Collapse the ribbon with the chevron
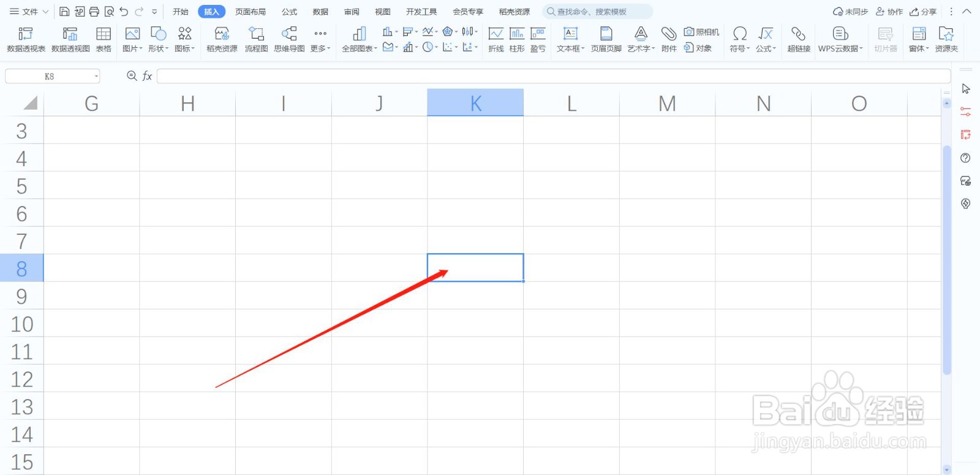 [967, 12]
